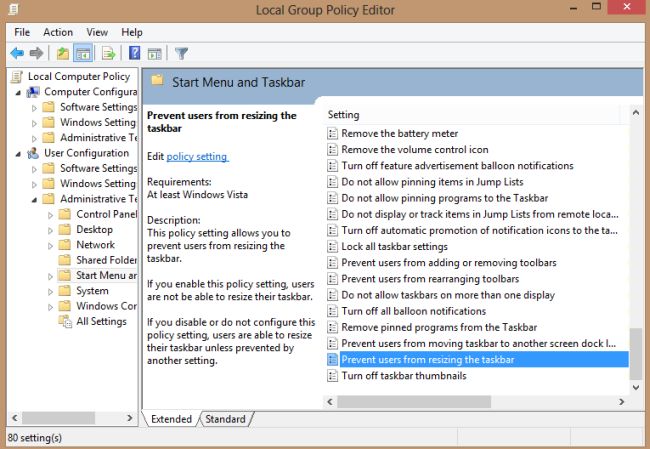Click the settings list vertical scrollbar thumb

(x=635, y=354)
